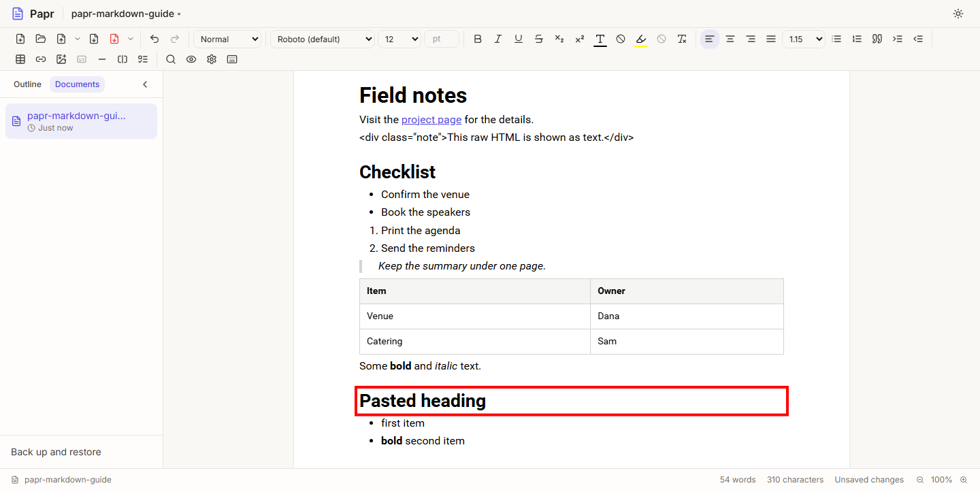Viewport: 980px width, 490px height.
Task: Click the page break icon
Action: tap(122, 59)
